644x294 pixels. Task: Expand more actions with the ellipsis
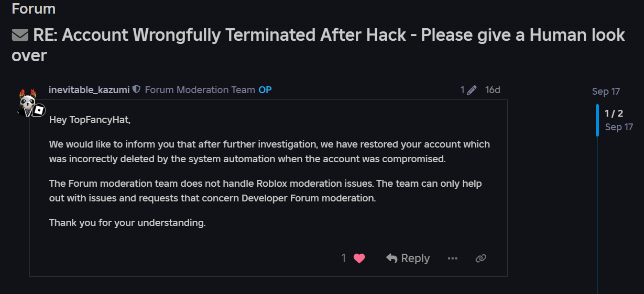[x=453, y=258]
